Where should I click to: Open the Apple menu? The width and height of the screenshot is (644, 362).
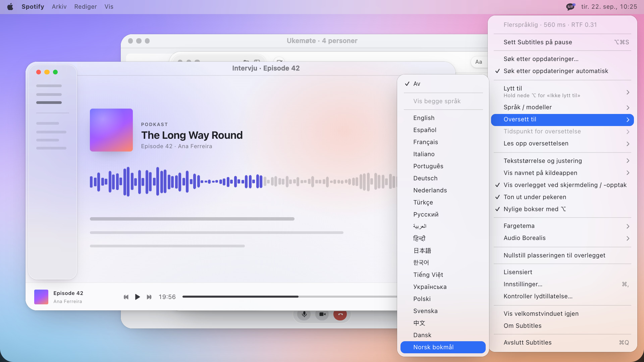click(x=10, y=7)
